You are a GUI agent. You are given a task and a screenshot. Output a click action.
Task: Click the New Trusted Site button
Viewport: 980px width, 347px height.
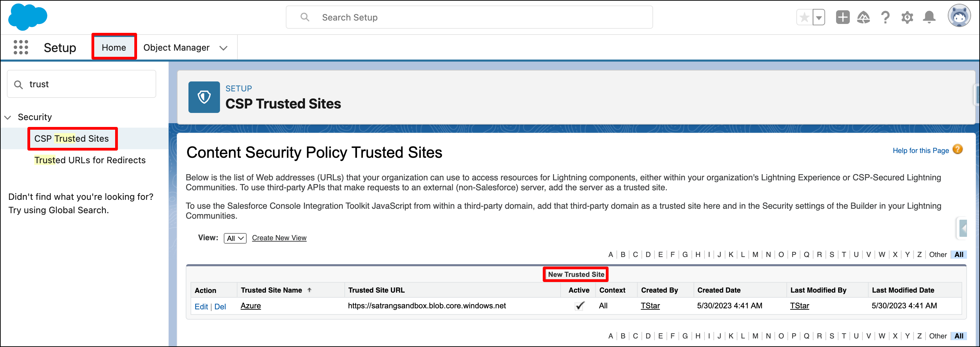(x=576, y=274)
